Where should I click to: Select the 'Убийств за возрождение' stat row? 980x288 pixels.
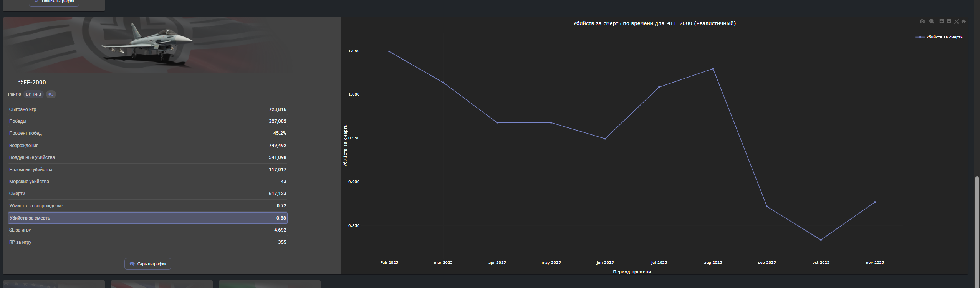148,206
